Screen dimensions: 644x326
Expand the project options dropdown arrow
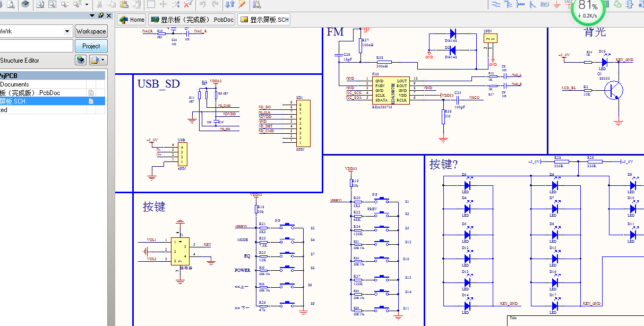point(103,61)
